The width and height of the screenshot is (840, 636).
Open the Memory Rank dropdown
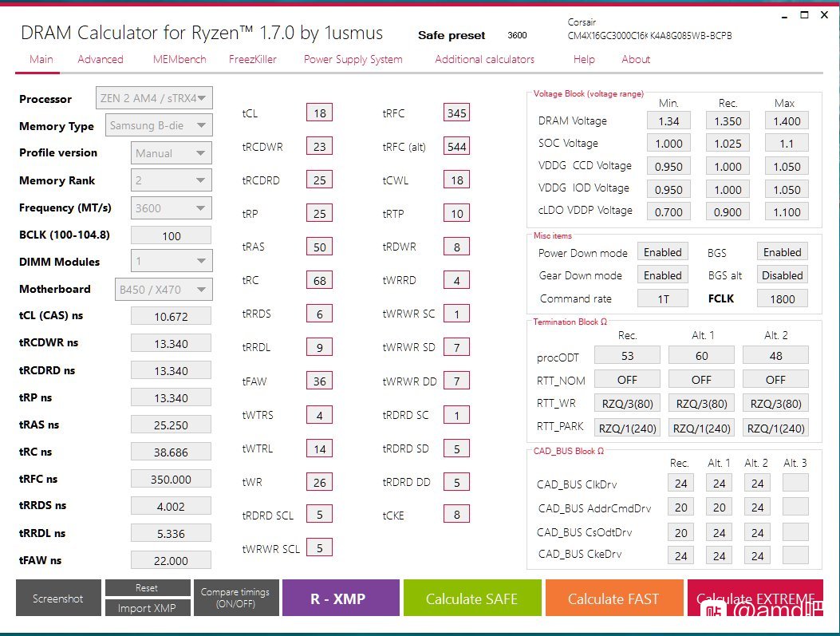click(172, 180)
